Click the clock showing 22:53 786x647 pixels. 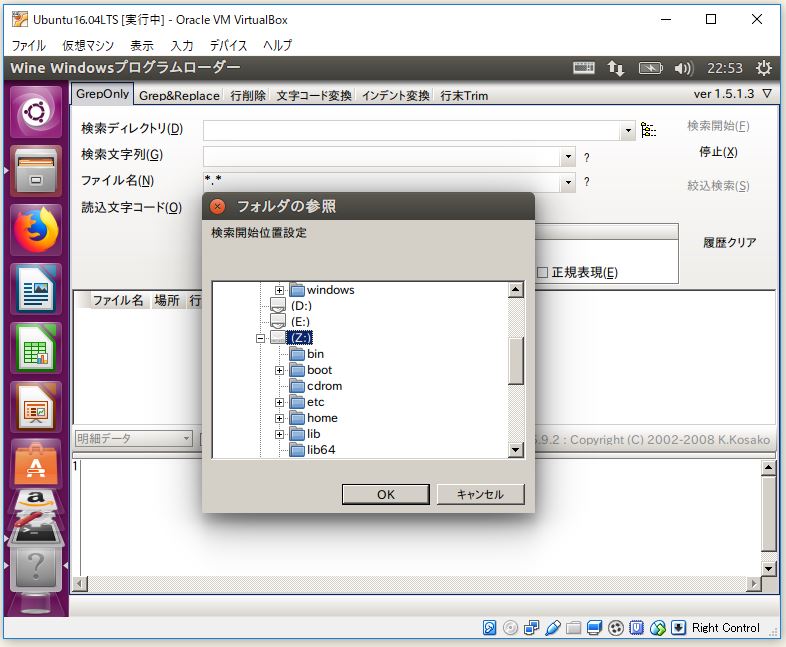click(x=725, y=68)
